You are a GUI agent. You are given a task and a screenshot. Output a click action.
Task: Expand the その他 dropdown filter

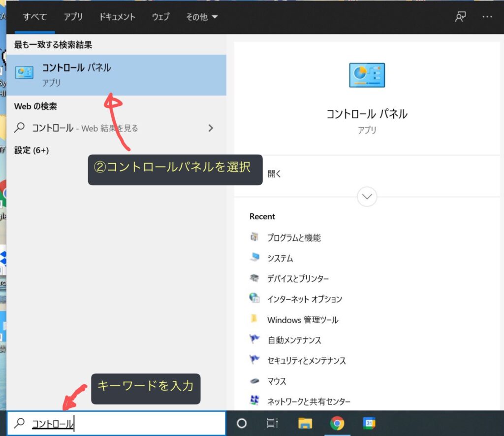point(202,17)
